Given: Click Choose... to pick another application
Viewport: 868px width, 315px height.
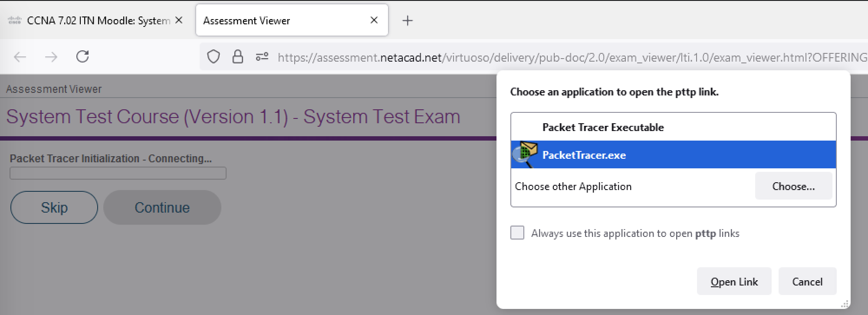Looking at the screenshot, I should click(793, 186).
